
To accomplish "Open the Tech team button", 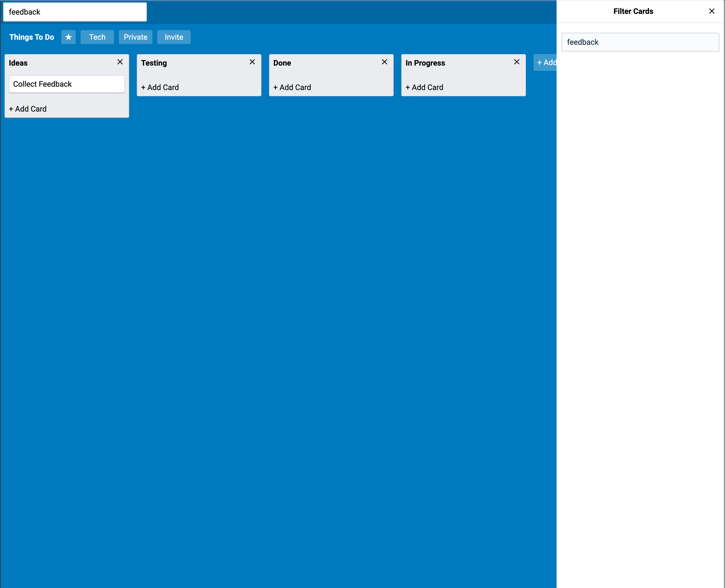I will click(x=97, y=37).
